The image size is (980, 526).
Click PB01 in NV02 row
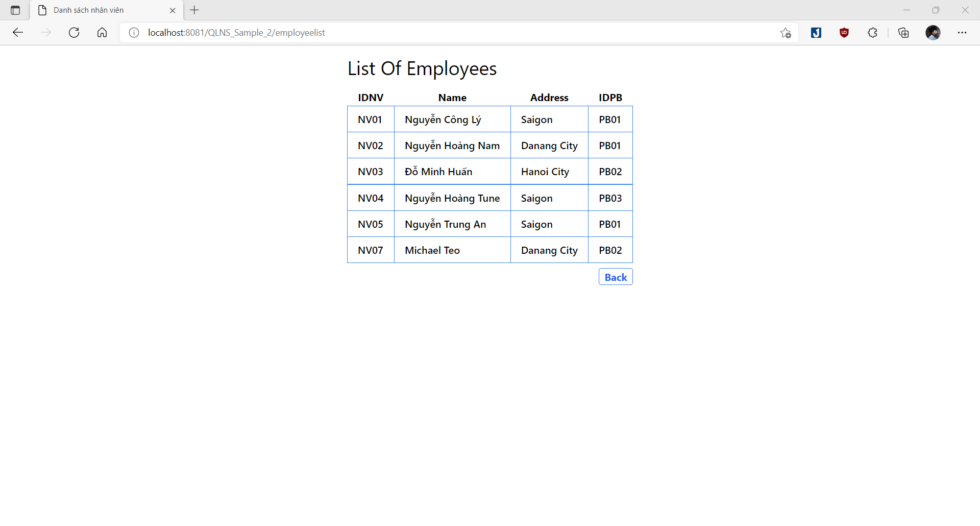pos(610,146)
